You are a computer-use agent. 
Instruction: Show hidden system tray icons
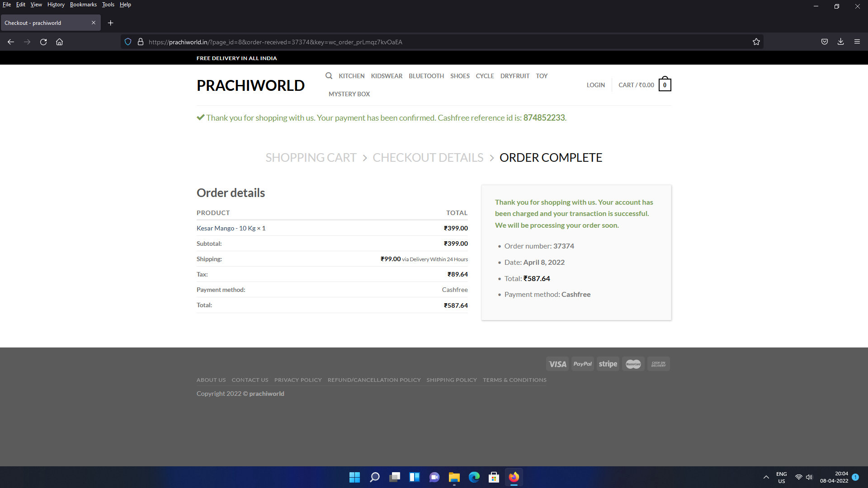[766, 477]
